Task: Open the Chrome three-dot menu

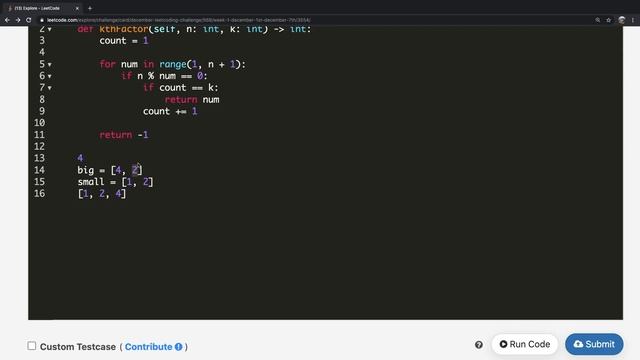Action: tap(633, 20)
